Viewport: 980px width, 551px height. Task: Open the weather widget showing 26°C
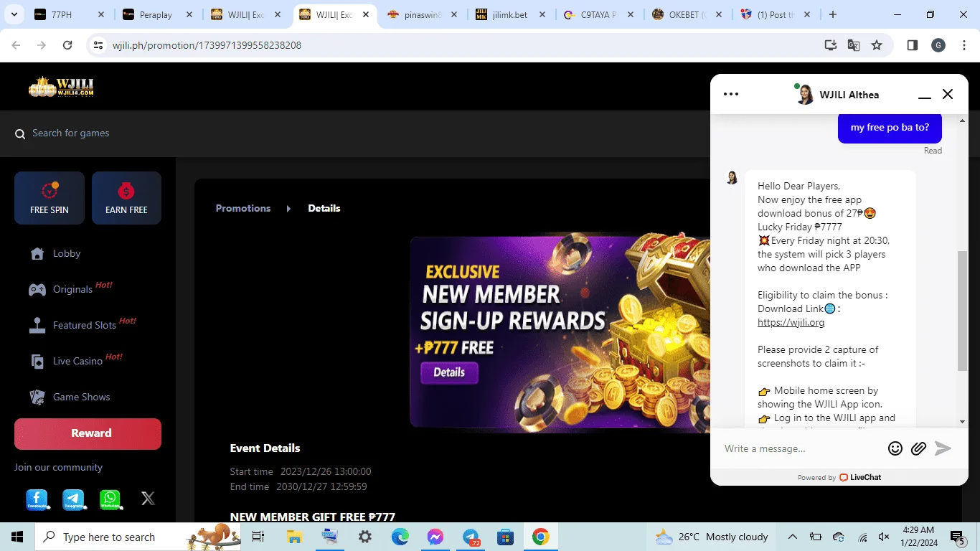[712, 537]
